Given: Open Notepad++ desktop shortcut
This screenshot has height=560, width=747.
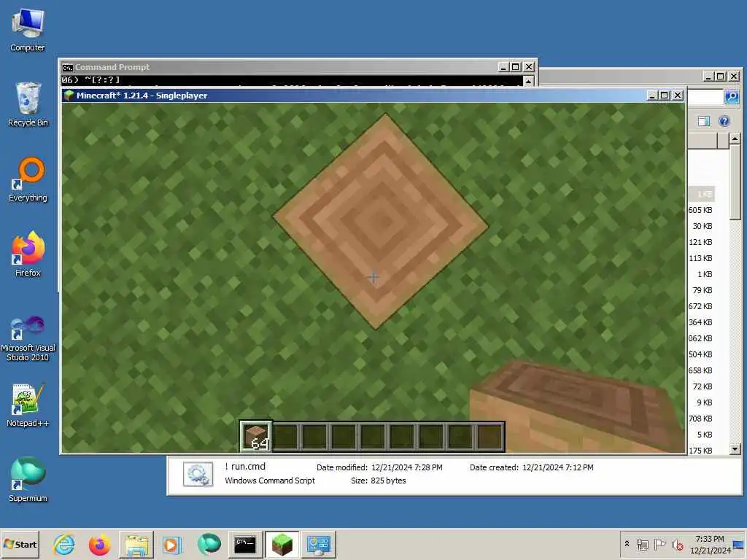Looking at the screenshot, I should click(x=28, y=405).
